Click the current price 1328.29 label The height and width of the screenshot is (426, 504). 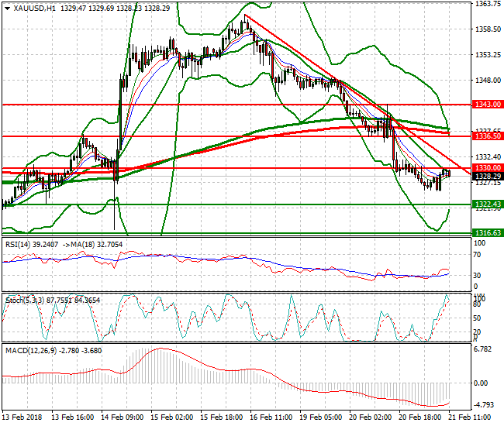[488, 177]
